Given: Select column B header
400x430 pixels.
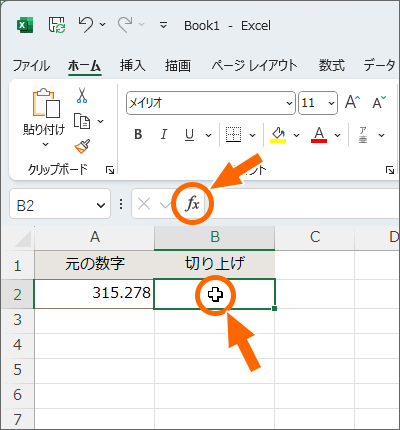Looking at the screenshot, I should click(x=215, y=237).
